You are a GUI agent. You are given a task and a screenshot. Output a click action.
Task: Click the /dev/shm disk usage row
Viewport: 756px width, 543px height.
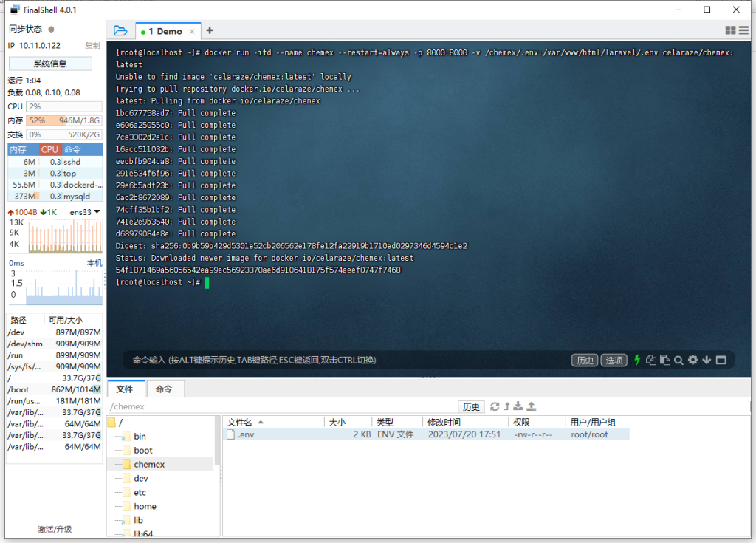tap(55, 344)
